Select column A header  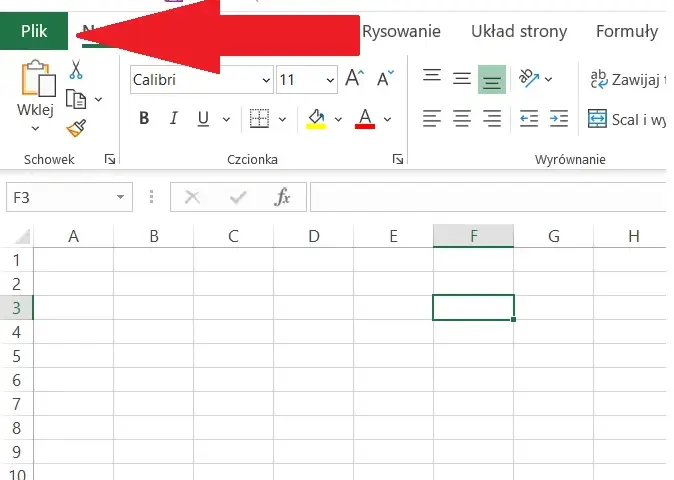[x=74, y=236]
